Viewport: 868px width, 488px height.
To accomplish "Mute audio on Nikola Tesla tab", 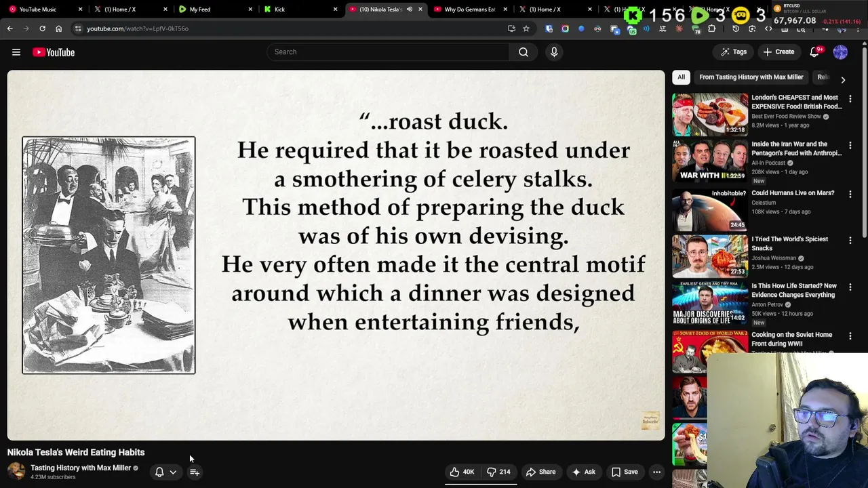I will (409, 9).
